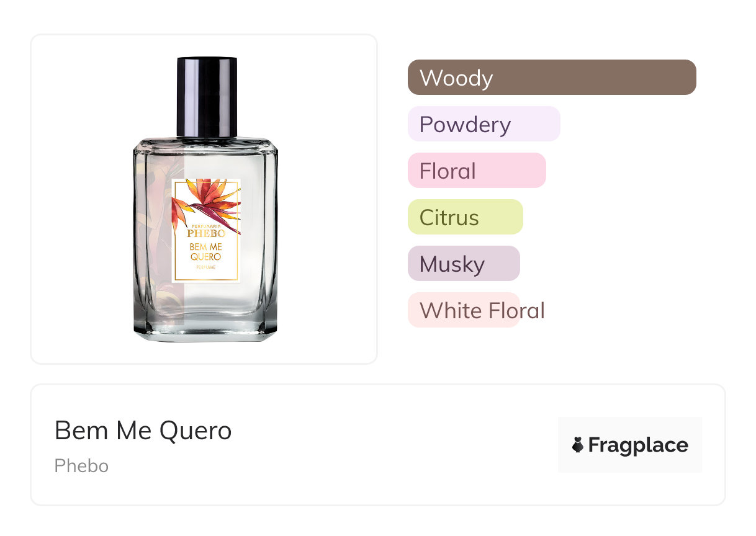Screen dimensions: 756x536
Task: Click the Phebo brand name link
Action: 81,466
